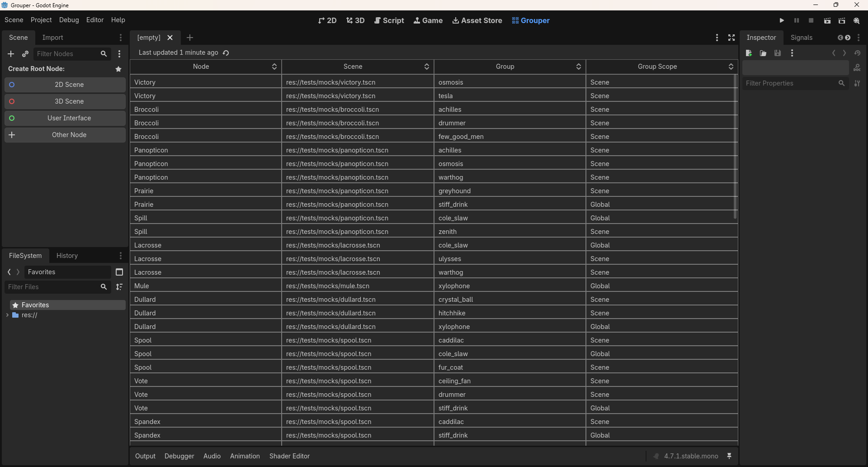The image size is (868, 467).
Task: Open the Movie Maker mode icon
Action: [x=857, y=20]
